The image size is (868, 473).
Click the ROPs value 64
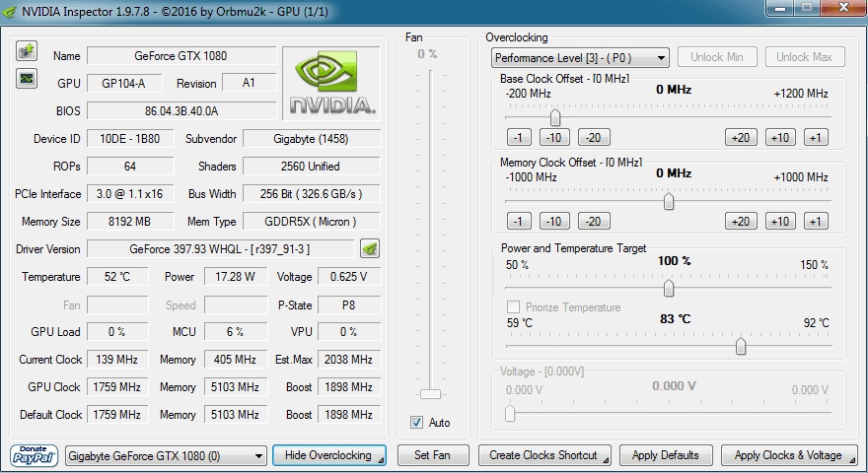(x=130, y=166)
